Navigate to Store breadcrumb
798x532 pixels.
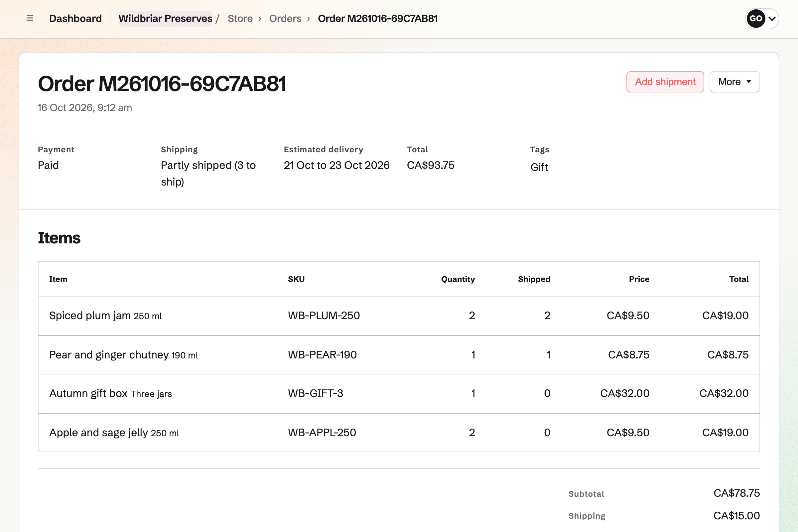(240, 18)
